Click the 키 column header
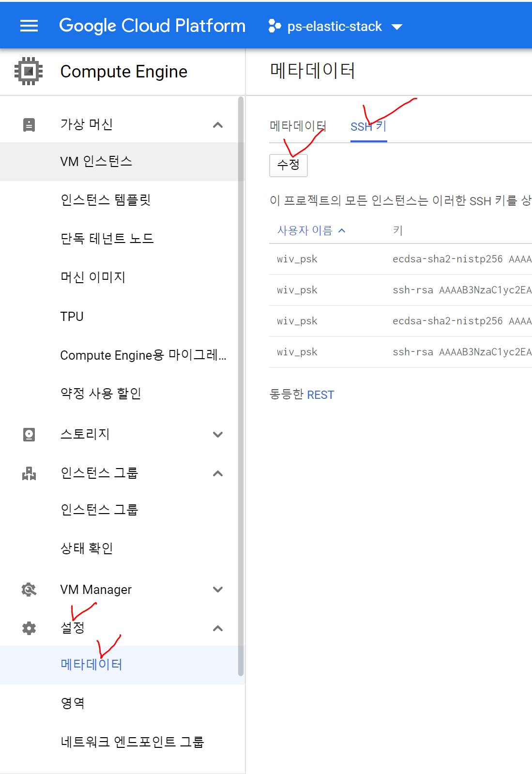 398,230
